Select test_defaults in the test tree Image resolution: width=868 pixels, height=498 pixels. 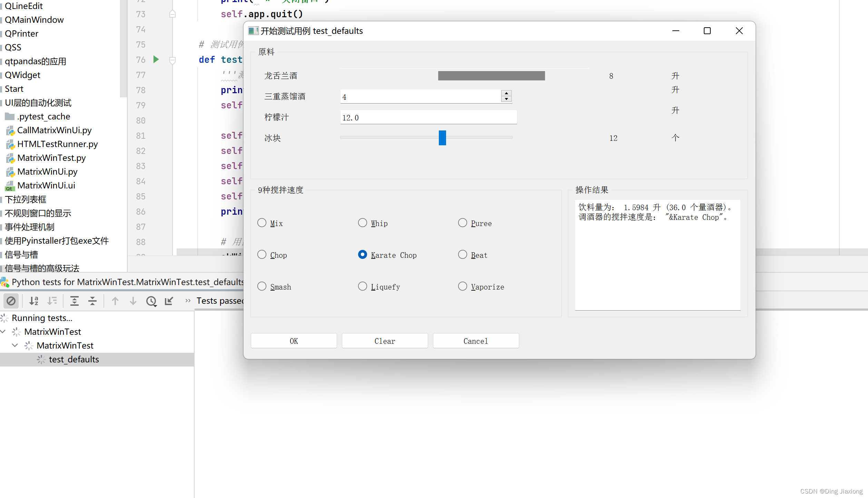(74, 359)
